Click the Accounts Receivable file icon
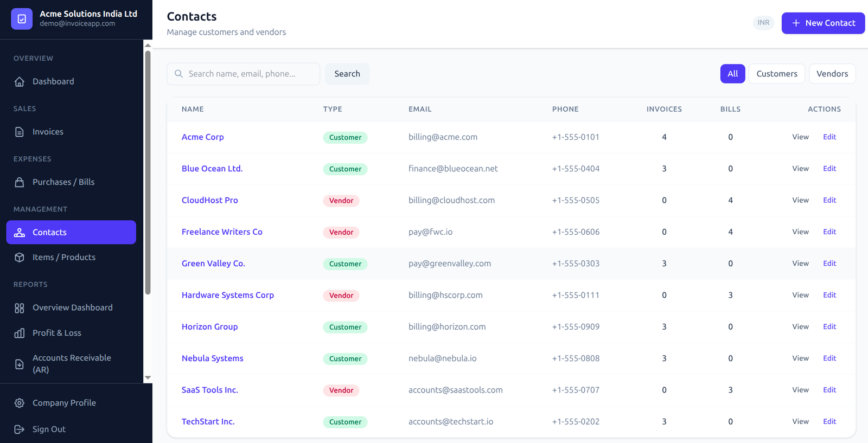This screenshot has width=868, height=443. click(20, 364)
